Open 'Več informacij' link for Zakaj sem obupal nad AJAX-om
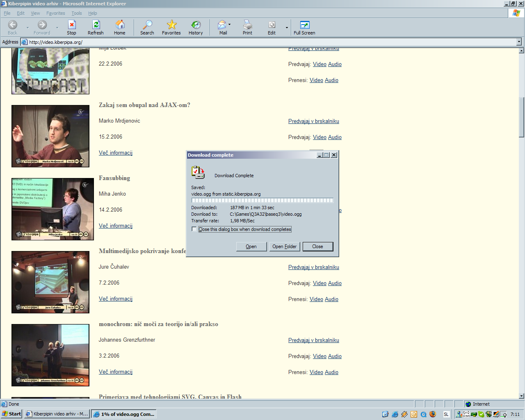Screen dimensions: 525x420 click(x=116, y=153)
